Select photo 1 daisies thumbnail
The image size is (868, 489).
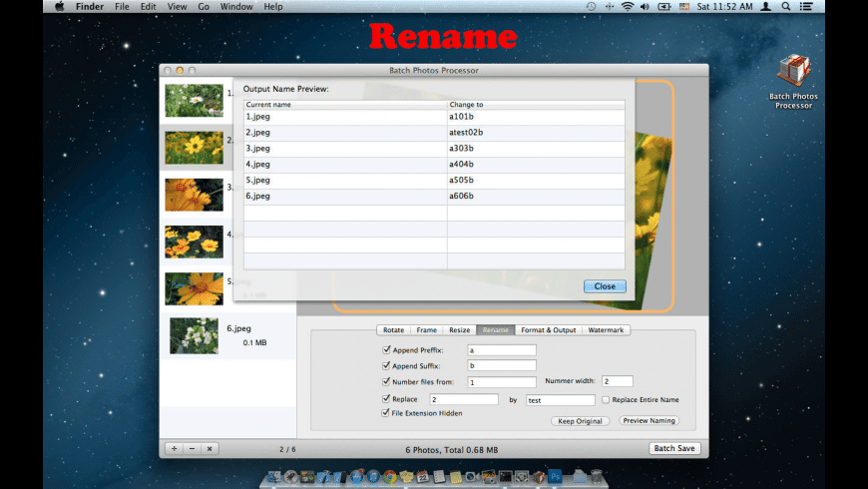pyautogui.click(x=194, y=100)
